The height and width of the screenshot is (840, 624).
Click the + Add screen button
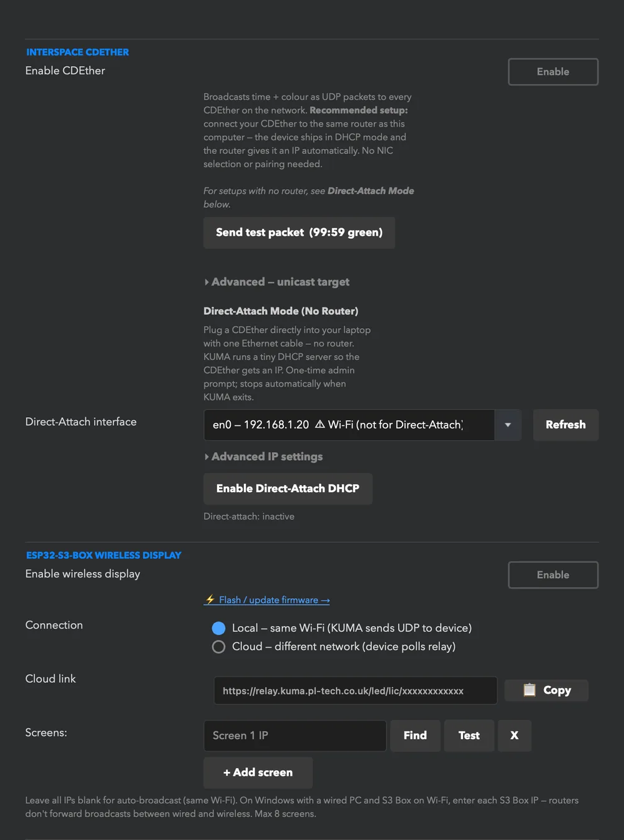click(x=258, y=773)
